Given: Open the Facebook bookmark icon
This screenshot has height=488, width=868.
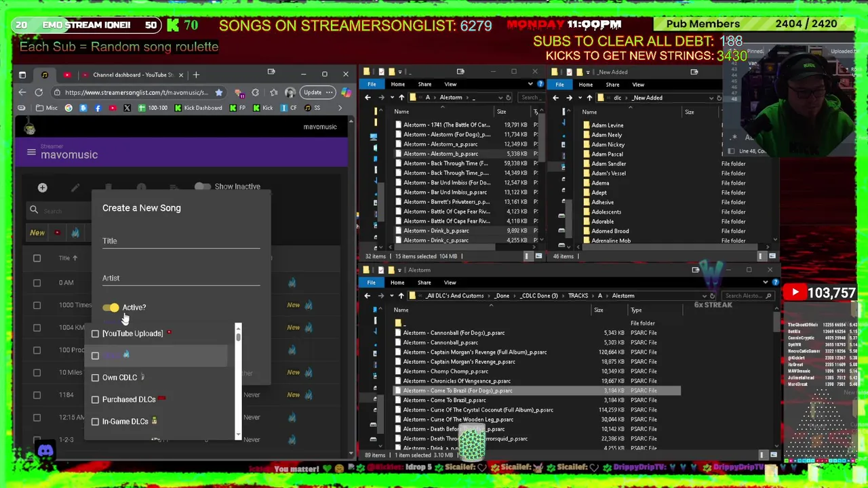Looking at the screenshot, I should [98, 108].
